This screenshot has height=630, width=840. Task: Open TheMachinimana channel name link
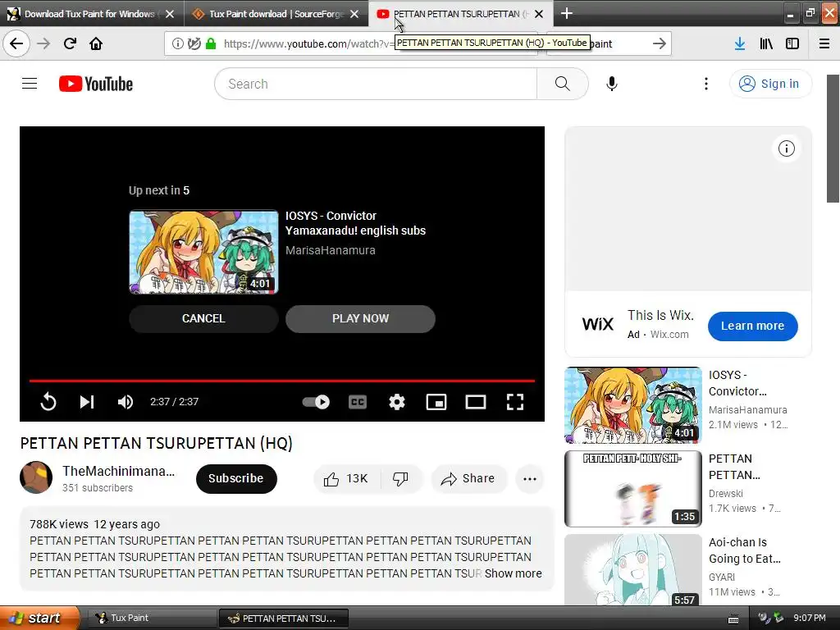tap(118, 471)
